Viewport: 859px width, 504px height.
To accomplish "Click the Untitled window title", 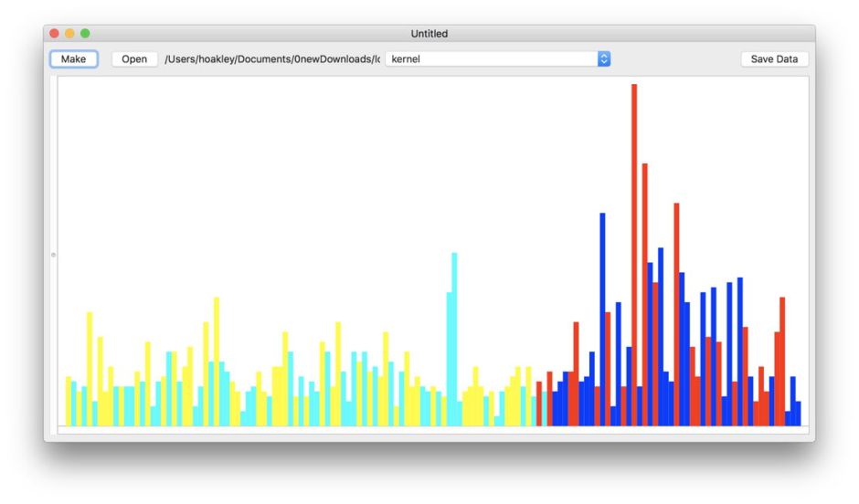I will 429,34.
